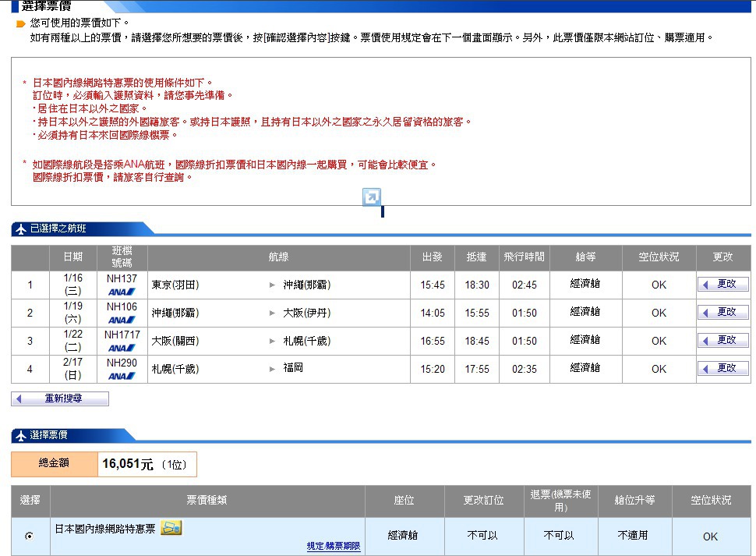Click the total amount 16,051元 value
Image resolution: width=756 pixels, height=556 pixels.
pos(128,464)
